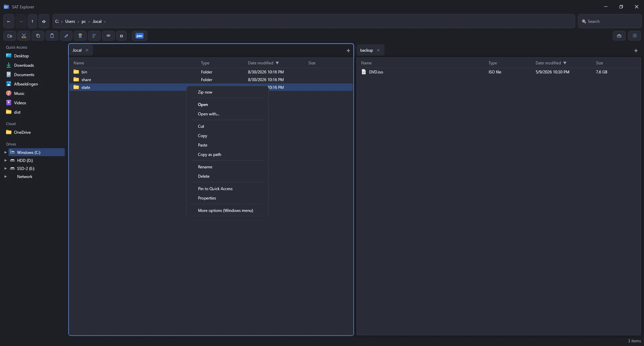This screenshot has height=346, width=644.
Task: Click the pencil Rename toolbar icon
Action: [x=66, y=36]
